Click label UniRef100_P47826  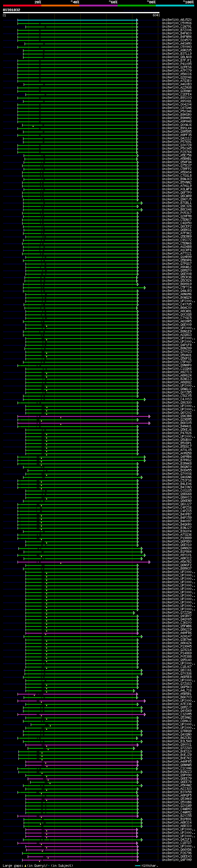(177, 433)
